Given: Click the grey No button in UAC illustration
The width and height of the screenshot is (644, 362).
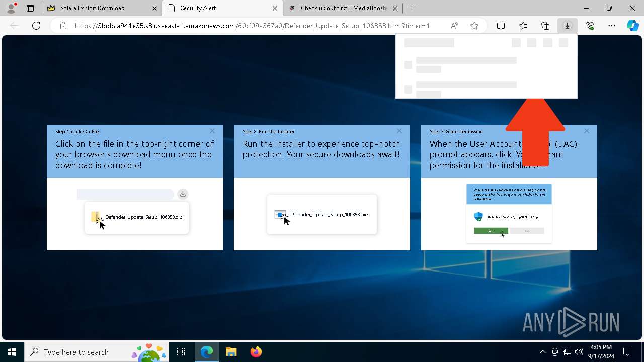Looking at the screenshot, I should pos(527,231).
